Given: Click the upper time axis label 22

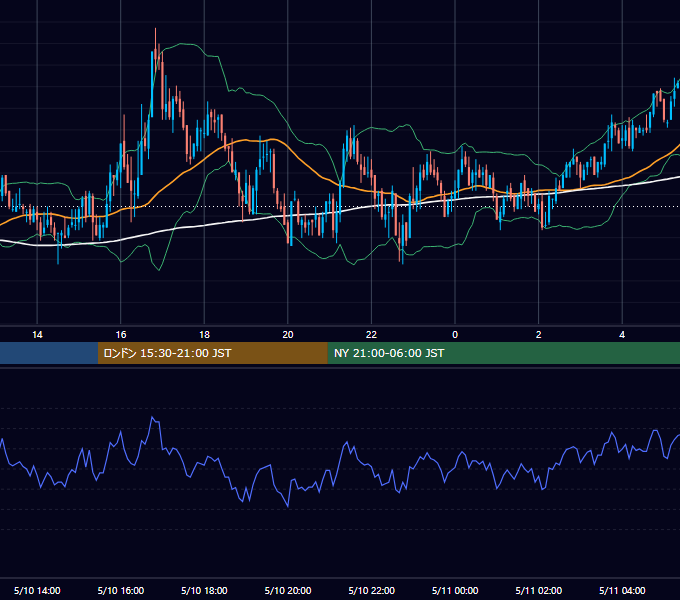Looking at the screenshot, I should 372,335.
